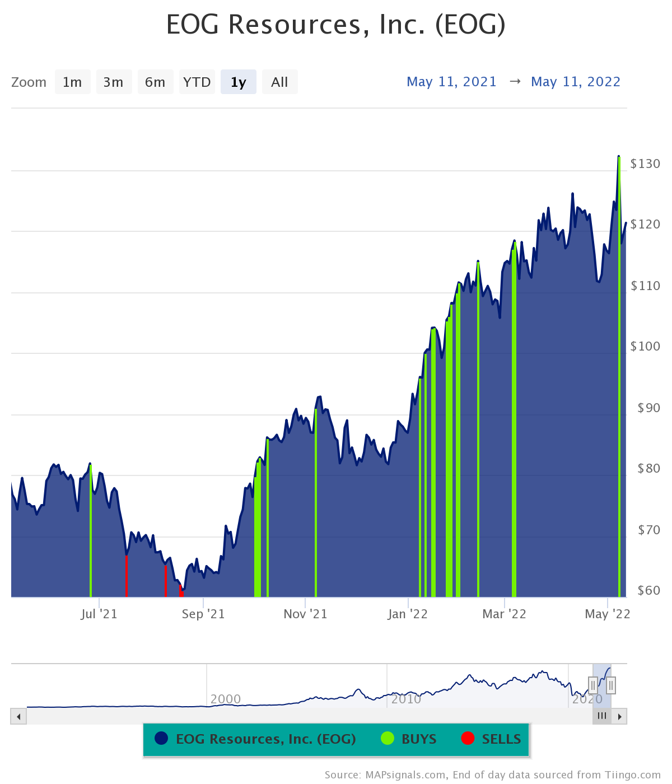
Task: Switch zoom to 6m
Action: (155, 82)
